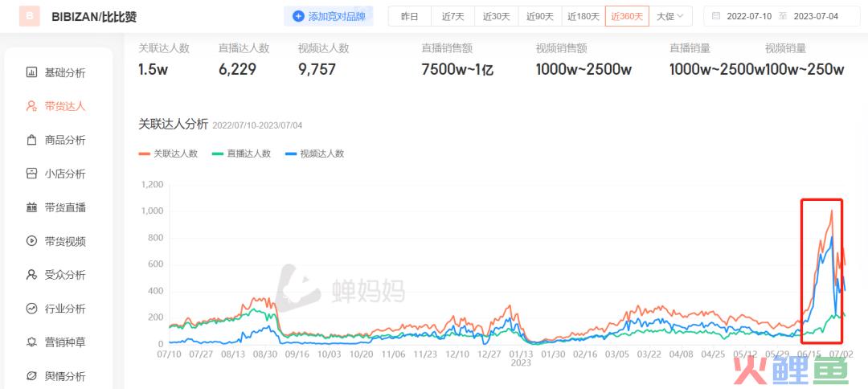The width and height of the screenshot is (868, 389).
Task: Toggle the 关联达人数 legend series
Action: [169, 154]
